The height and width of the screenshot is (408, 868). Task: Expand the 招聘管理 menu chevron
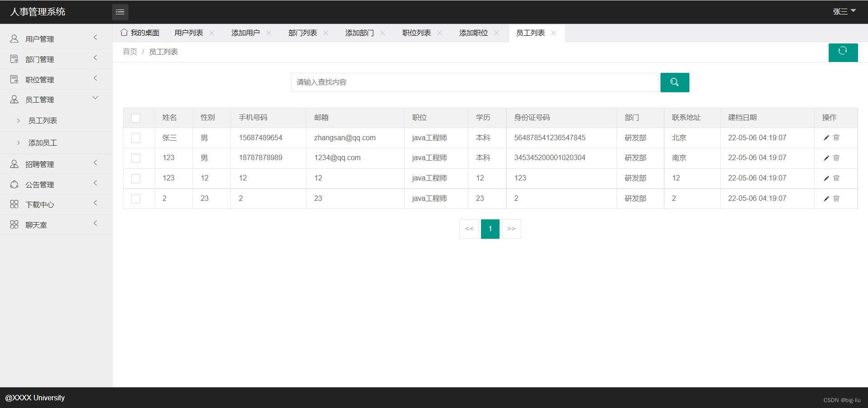(95, 163)
